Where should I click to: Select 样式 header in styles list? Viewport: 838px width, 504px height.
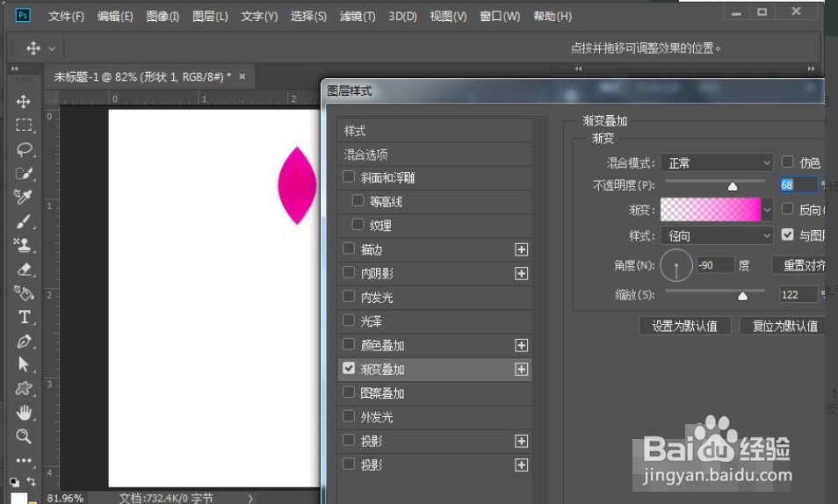click(x=435, y=131)
